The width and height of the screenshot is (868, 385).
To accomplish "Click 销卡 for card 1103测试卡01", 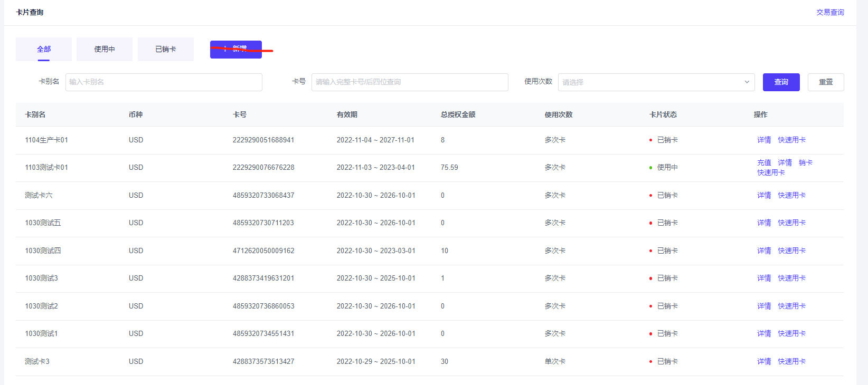I will (805, 162).
